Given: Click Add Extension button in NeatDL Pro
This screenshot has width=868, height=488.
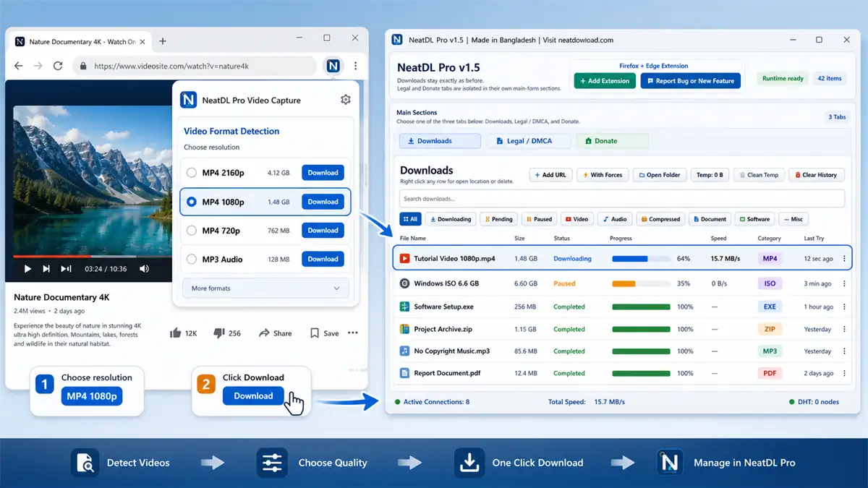Looking at the screenshot, I should click(x=605, y=81).
